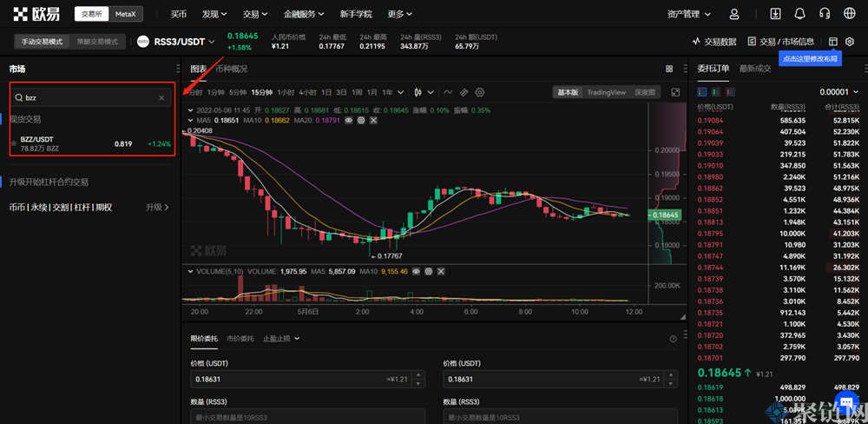Open the user account profile icon
Image resolution: width=868 pixels, height=424 pixels.
click(734, 14)
